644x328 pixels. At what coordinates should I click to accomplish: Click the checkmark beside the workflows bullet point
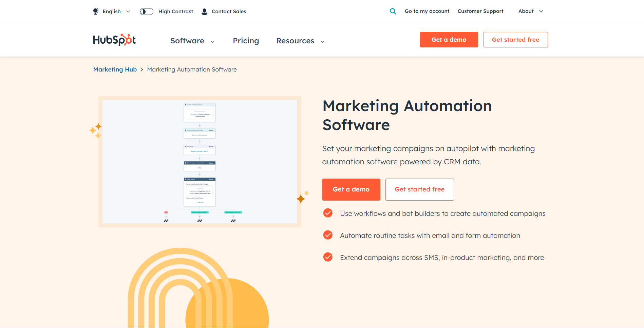point(327,213)
